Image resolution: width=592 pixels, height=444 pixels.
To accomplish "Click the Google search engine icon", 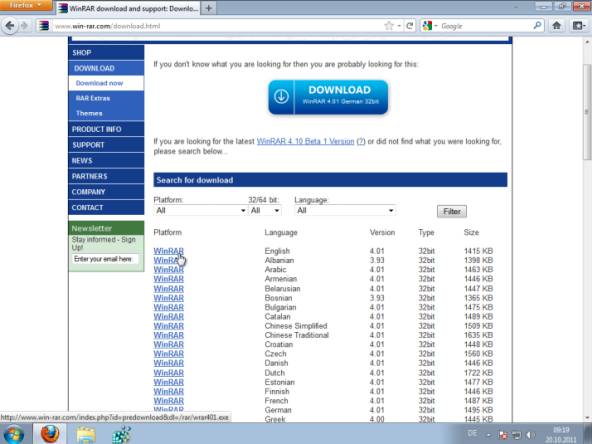I will tap(427, 26).
